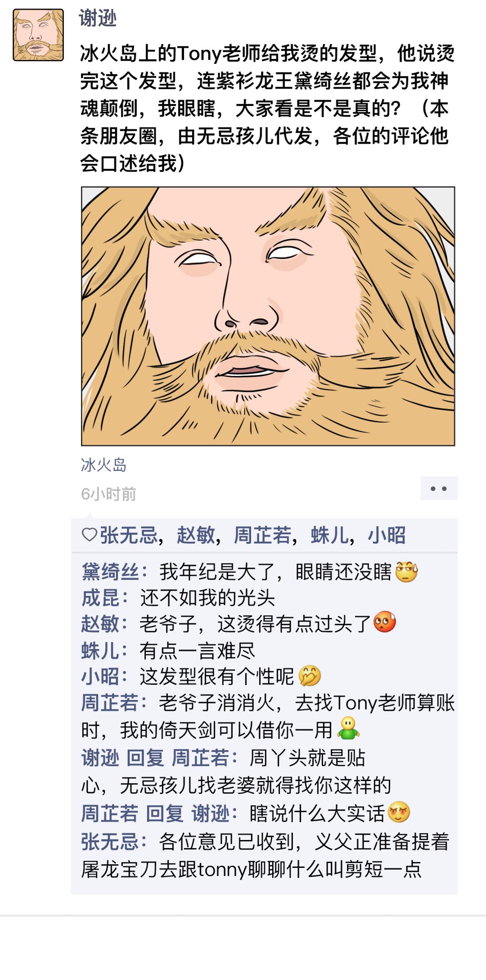Click 谢逊's profile avatar
486x980 pixels.
(38, 35)
